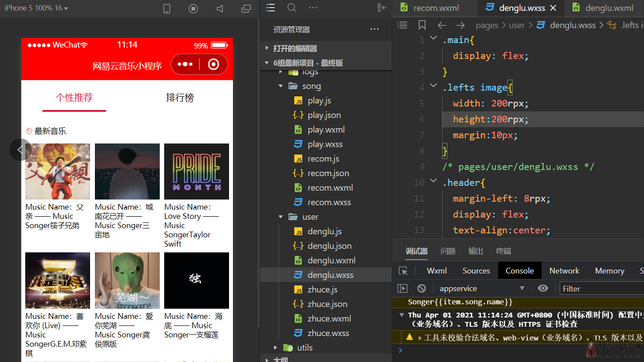
Task: Click the detach window icon in simulator toolbar
Action: click(x=246, y=9)
